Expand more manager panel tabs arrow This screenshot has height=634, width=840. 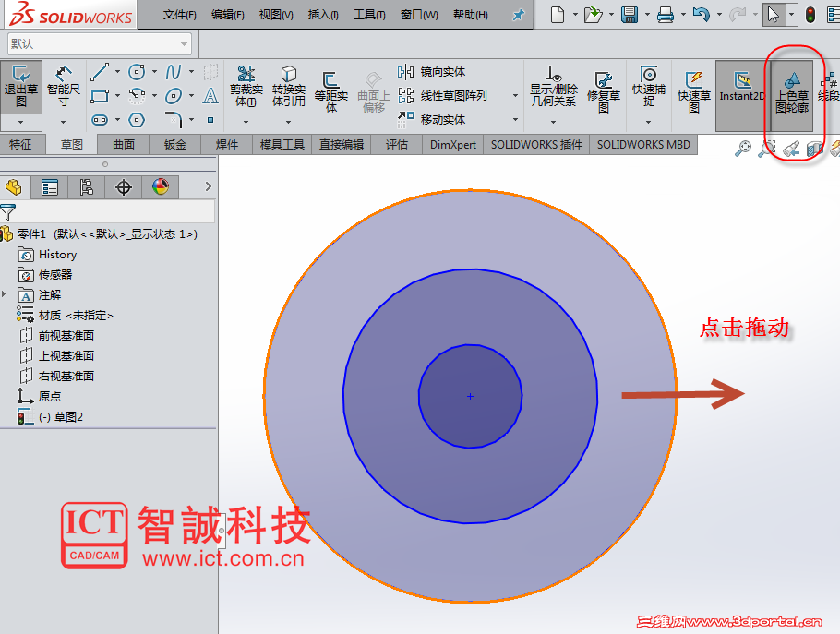(x=209, y=187)
